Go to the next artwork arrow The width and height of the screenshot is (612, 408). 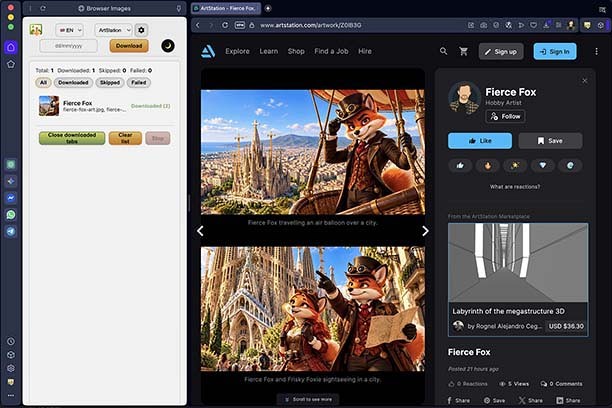tap(425, 231)
